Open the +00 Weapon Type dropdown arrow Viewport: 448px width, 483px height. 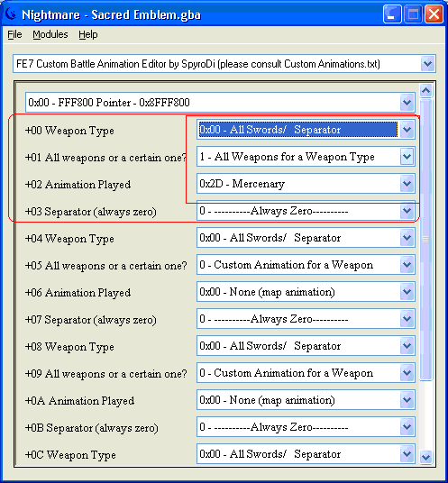(407, 130)
